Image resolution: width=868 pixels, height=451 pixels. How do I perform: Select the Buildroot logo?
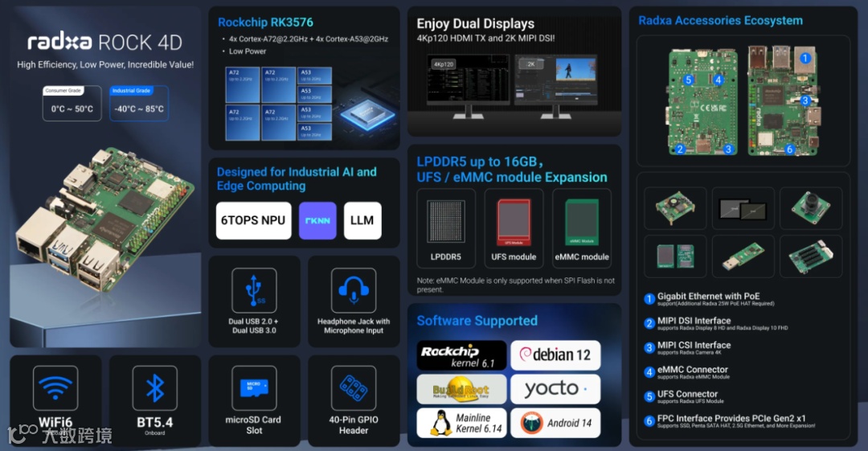tap(461, 389)
